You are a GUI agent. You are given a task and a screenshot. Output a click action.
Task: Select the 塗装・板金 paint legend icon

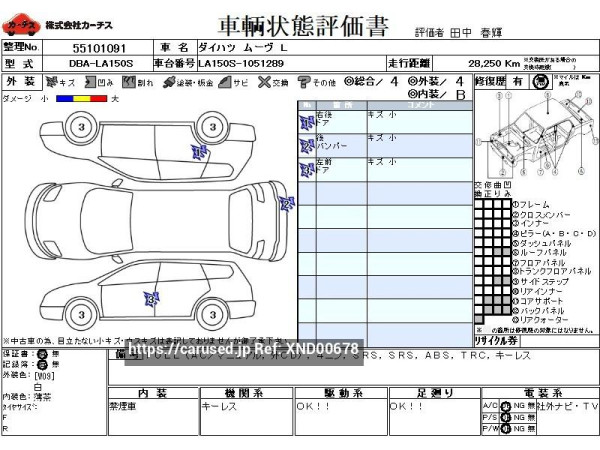click(x=169, y=82)
